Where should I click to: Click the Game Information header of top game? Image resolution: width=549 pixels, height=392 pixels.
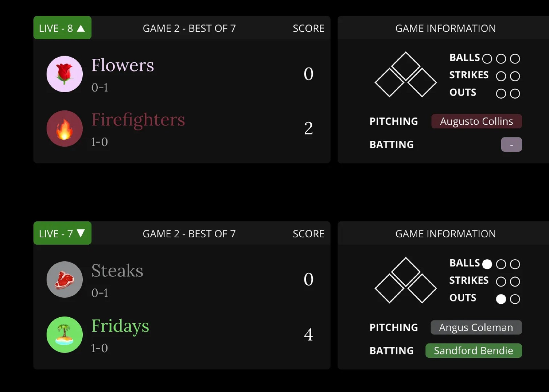(x=445, y=28)
